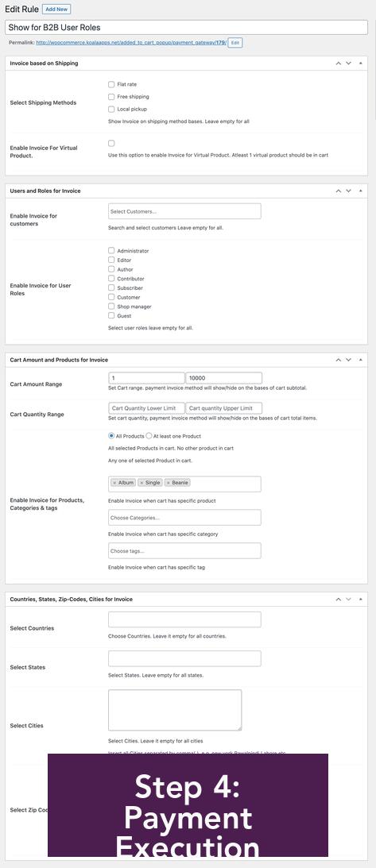Open the Select Customers search box
376x868 pixels.
coord(184,211)
